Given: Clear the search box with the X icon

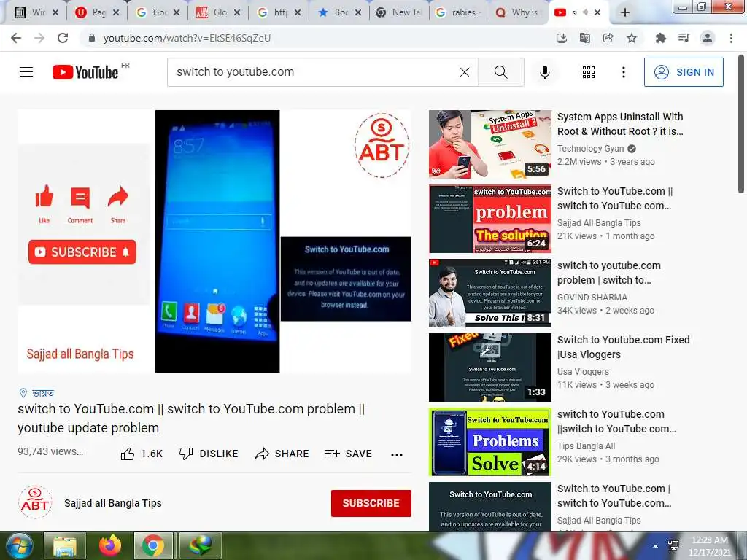Looking at the screenshot, I should [465, 72].
